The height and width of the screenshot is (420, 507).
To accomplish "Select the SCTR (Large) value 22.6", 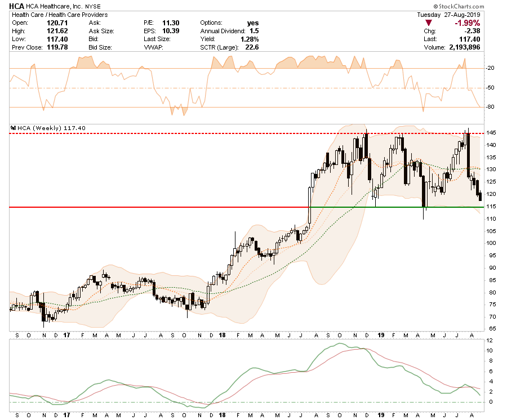I will pos(252,47).
